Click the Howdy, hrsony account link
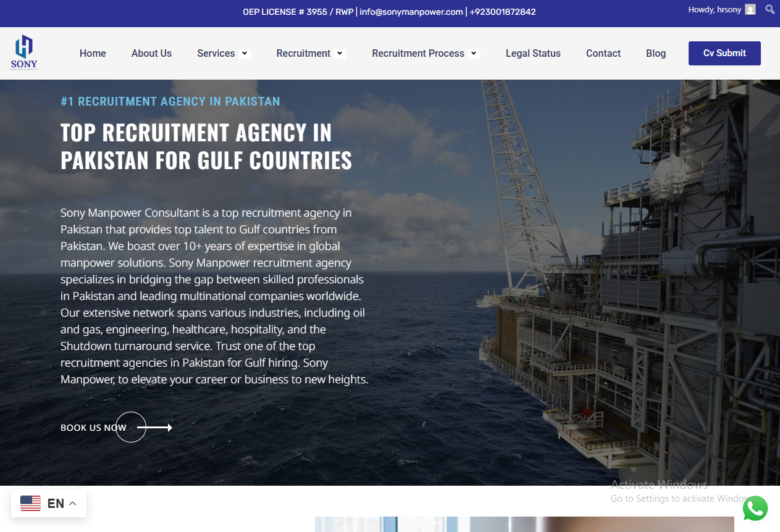 (715, 10)
